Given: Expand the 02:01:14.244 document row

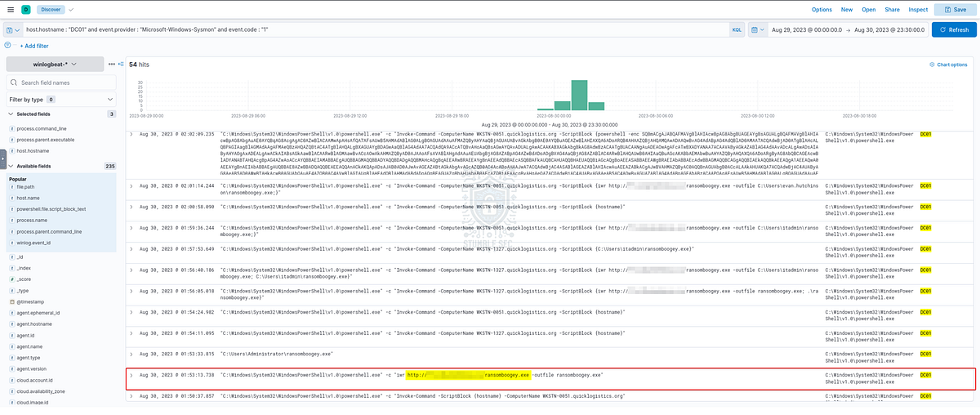Looking at the screenshot, I should coord(132,186).
